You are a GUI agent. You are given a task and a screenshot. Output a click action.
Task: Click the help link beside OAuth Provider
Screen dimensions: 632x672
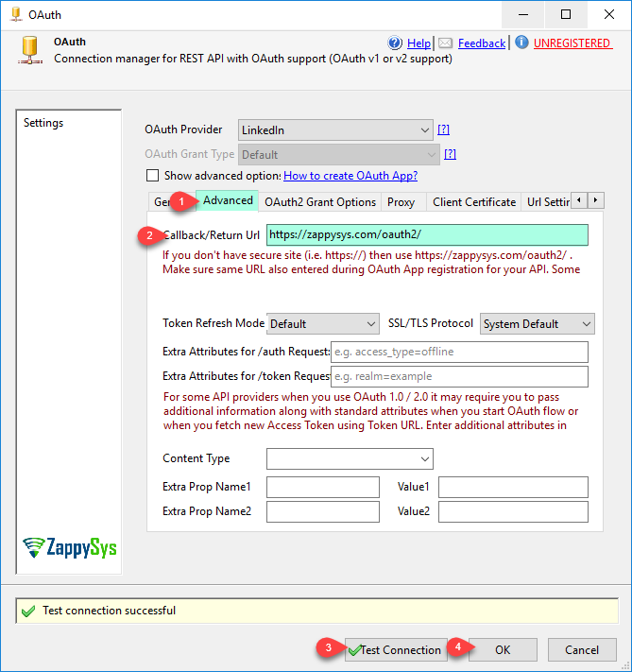443,129
